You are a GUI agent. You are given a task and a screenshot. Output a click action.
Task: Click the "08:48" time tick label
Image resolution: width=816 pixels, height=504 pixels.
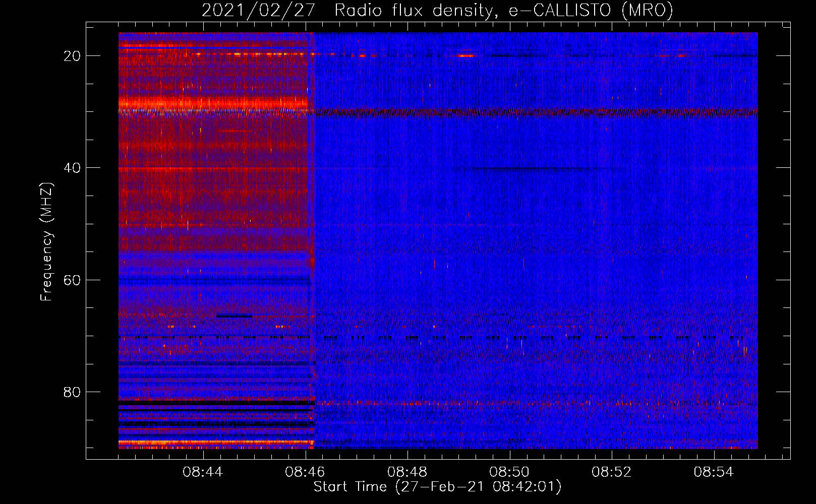pos(407,472)
